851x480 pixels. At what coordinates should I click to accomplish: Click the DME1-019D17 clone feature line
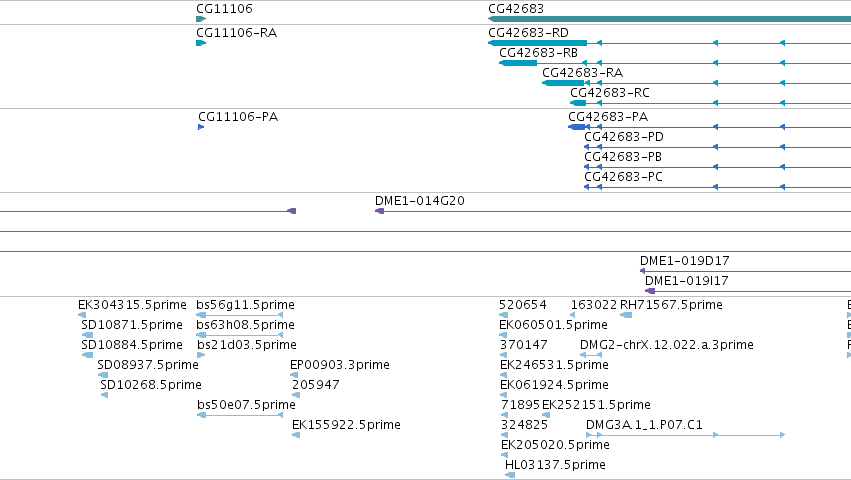pyautogui.click(x=745, y=271)
